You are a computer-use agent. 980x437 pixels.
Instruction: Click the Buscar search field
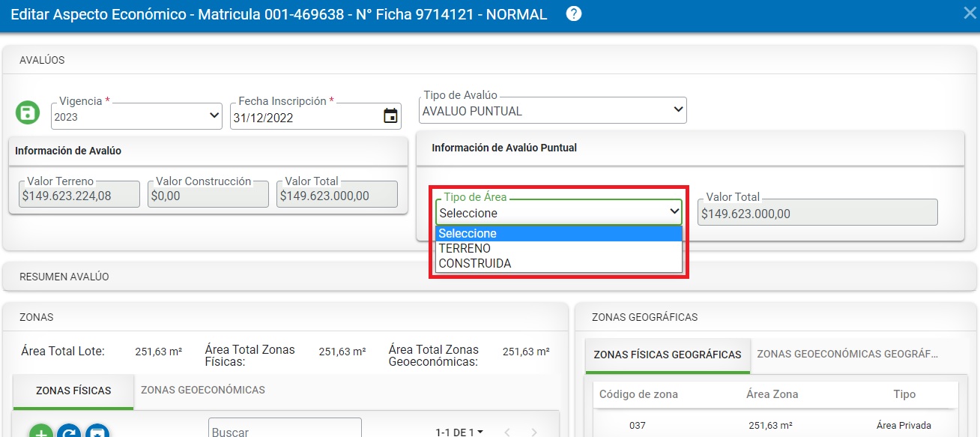coord(285,431)
